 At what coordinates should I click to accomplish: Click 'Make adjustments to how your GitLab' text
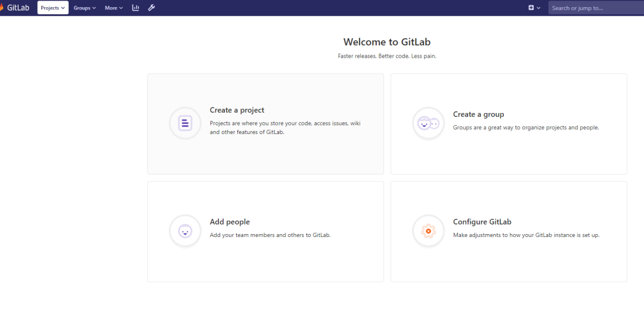click(x=526, y=235)
